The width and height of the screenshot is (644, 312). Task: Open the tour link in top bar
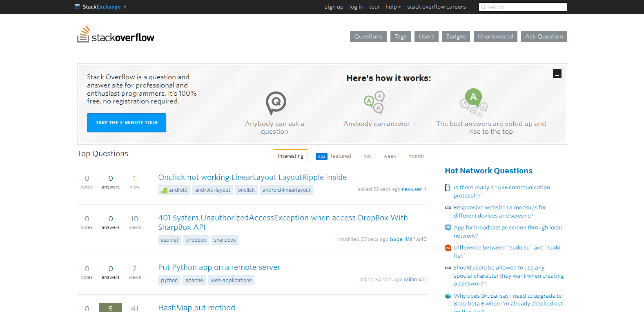coord(374,7)
